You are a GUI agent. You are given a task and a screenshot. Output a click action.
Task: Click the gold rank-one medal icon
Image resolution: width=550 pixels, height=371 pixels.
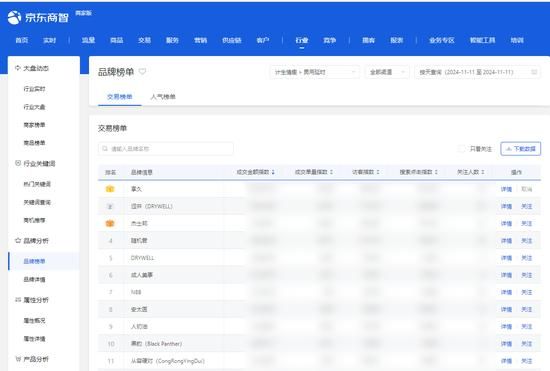(110, 189)
